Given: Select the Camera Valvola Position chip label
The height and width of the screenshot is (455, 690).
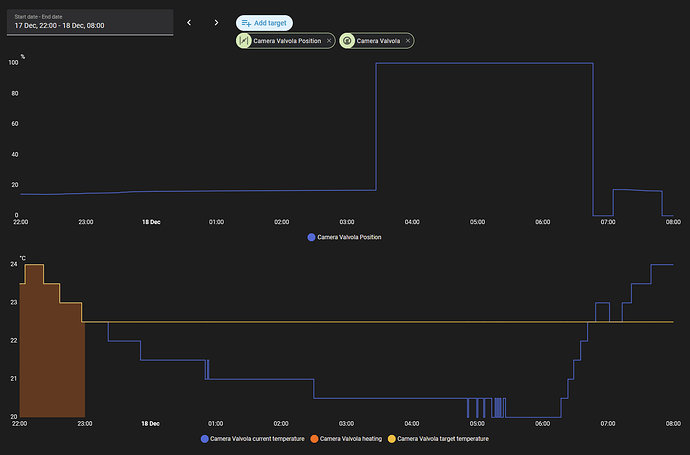Looking at the screenshot, I should coord(288,41).
